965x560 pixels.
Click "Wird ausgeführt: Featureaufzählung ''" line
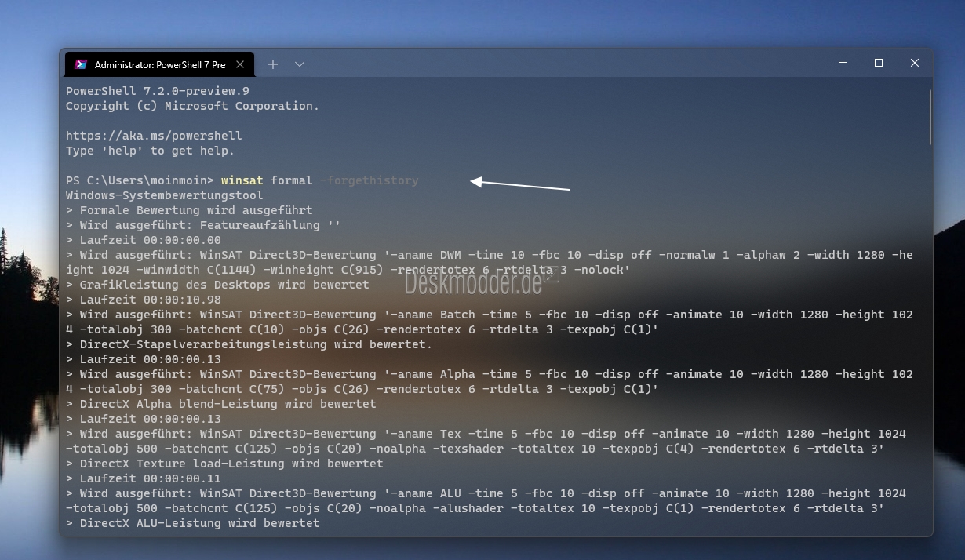coord(203,225)
